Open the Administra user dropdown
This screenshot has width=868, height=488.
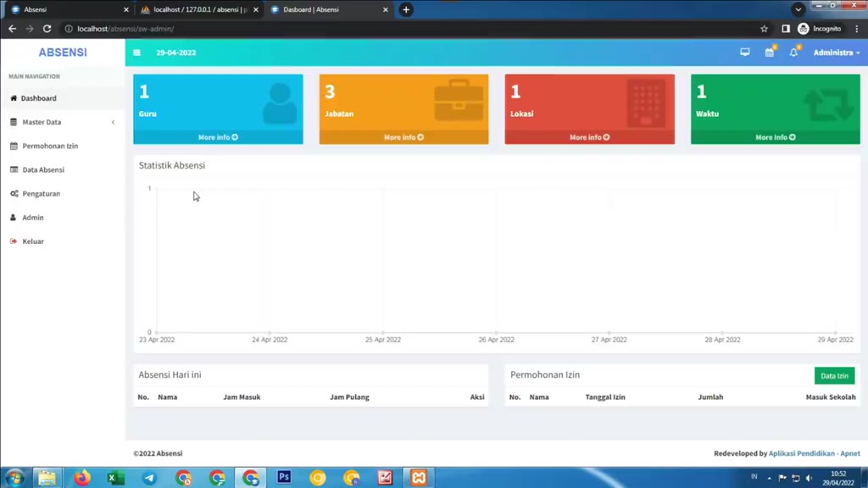[x=835, y=52]
